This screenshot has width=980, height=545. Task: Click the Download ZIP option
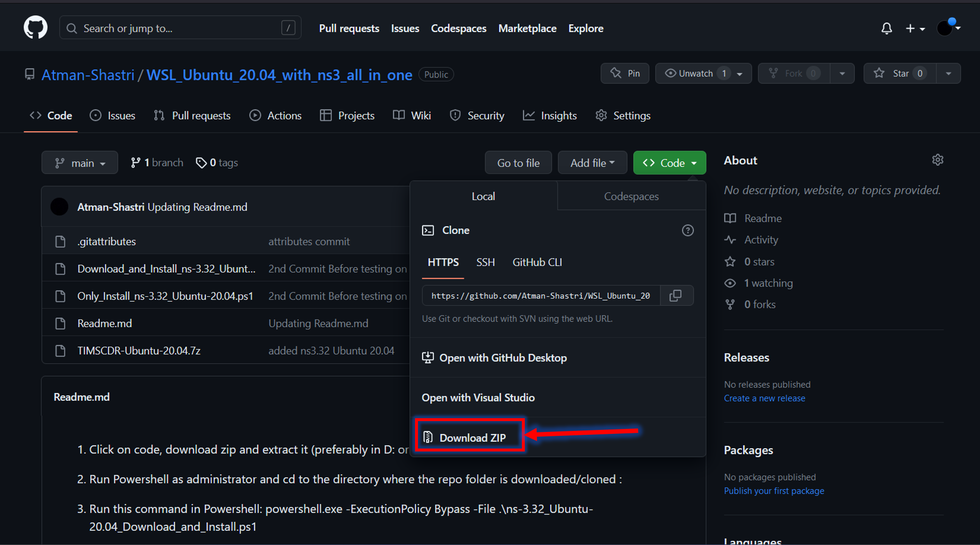468,437
